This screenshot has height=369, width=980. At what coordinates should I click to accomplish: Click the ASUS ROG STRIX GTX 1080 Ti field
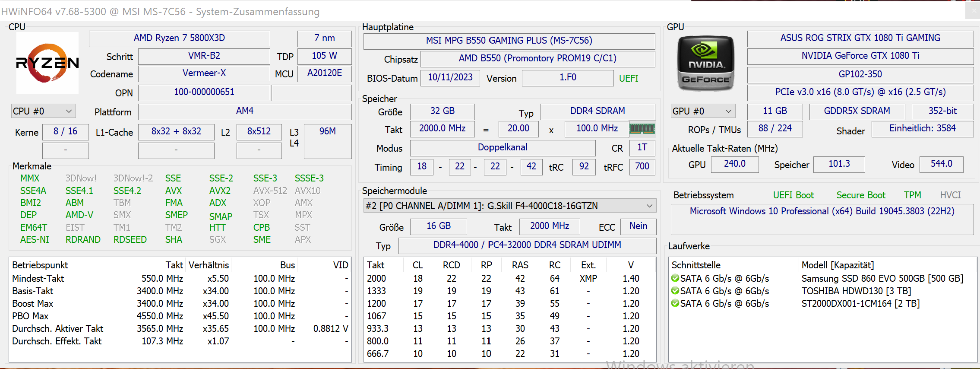point(860,38)
